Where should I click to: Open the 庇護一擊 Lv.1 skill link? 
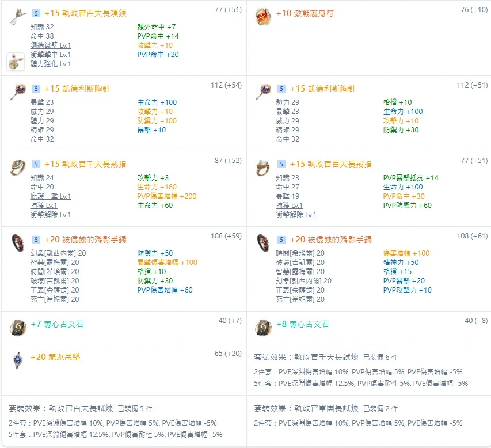pos(51,196)
